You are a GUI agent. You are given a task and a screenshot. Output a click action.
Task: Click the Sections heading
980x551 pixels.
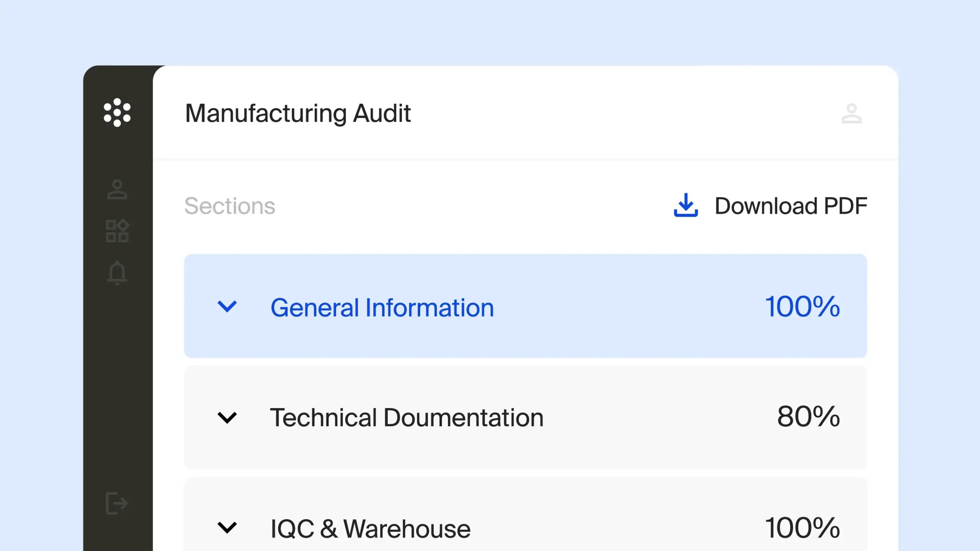230,206
